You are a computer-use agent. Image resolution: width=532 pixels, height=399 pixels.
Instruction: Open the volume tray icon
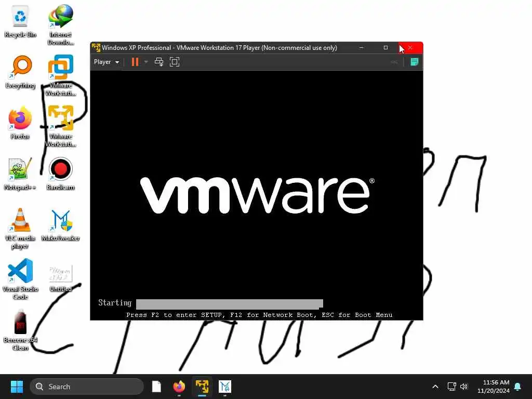click(464, 387)
